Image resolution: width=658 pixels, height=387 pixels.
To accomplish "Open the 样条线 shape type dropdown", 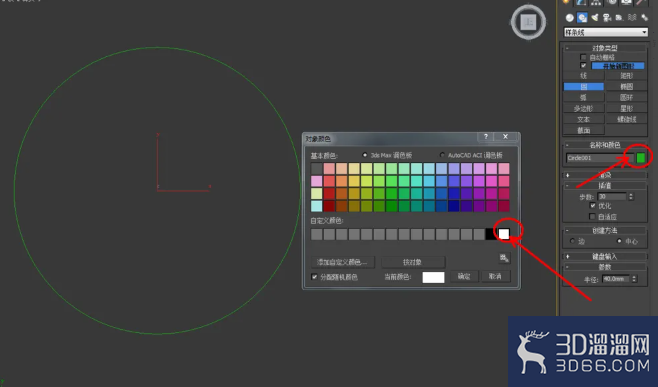I will pos(606,32).
